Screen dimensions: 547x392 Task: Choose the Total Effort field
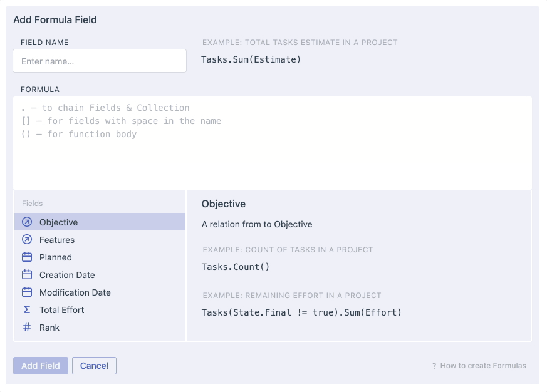pyautogui.click(x=100, y=310)
